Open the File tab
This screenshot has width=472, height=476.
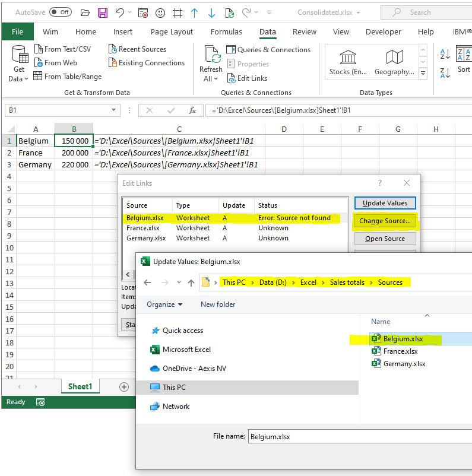point(17,31)
